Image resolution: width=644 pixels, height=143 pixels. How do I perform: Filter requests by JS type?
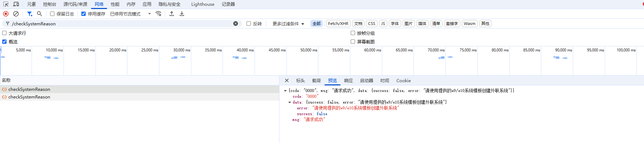383,24
